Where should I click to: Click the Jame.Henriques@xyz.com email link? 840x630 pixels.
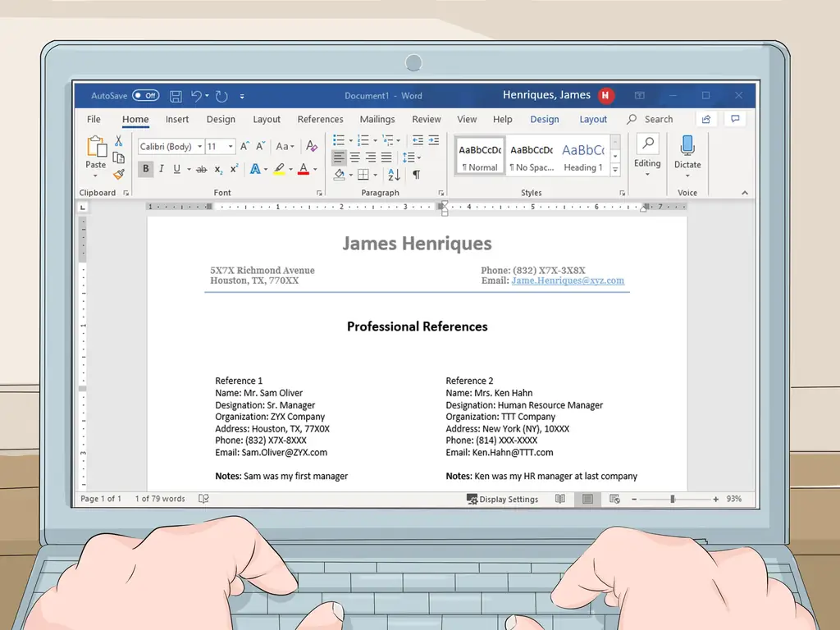568,281
